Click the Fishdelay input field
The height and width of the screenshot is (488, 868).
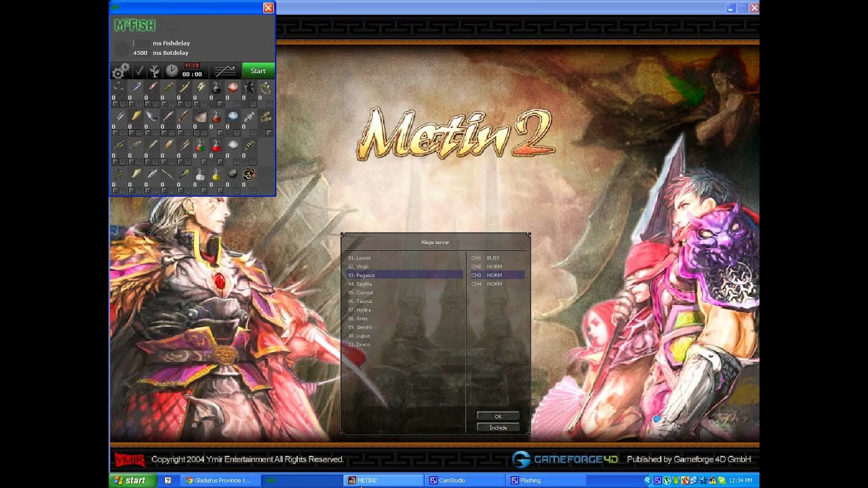[140, 43]
